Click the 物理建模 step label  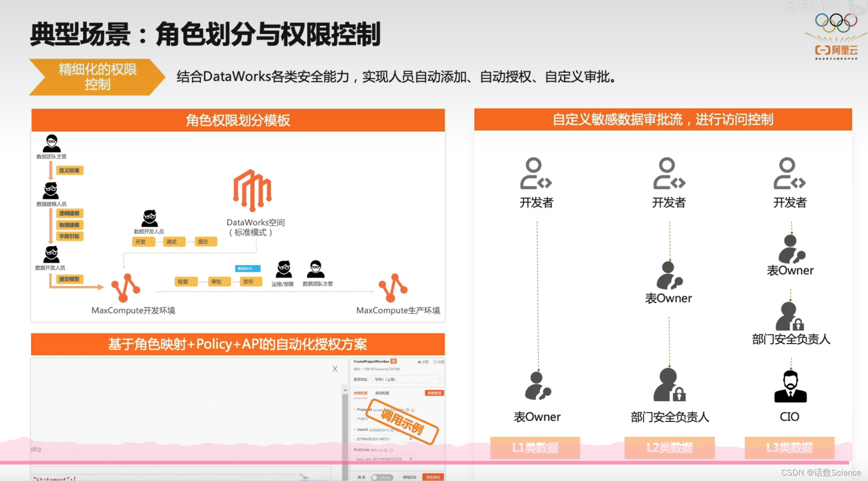pyautogui.click(x=70, y=225)
